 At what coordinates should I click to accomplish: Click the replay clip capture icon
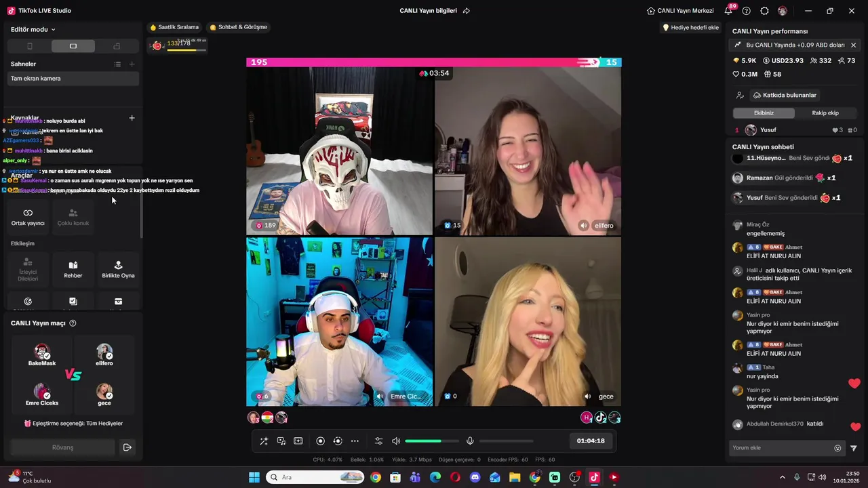tap(338, 441)
